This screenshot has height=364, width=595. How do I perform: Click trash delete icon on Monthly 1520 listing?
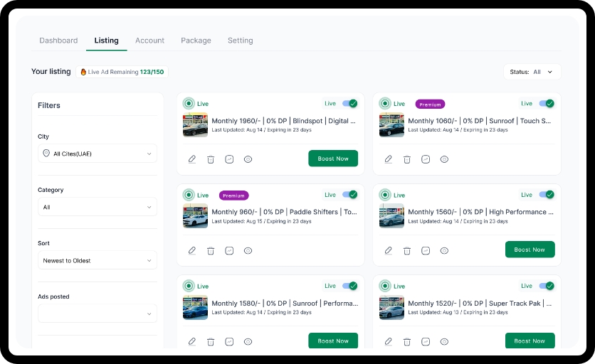pyautogui.click(x=407, y=342)
